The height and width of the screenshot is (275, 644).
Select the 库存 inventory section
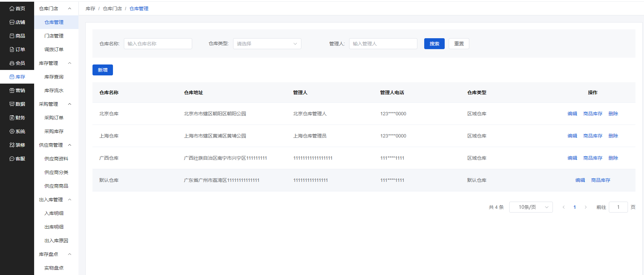(17, 77)
